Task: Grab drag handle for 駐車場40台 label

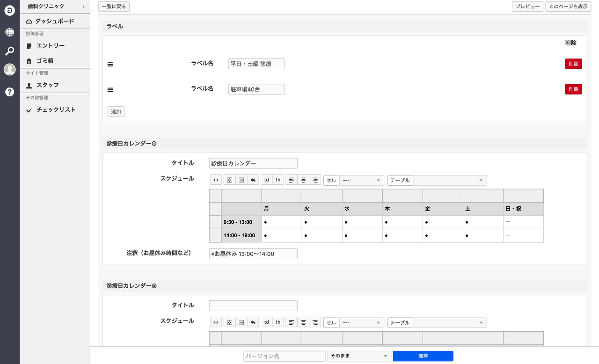Action: tap(110, 90)
